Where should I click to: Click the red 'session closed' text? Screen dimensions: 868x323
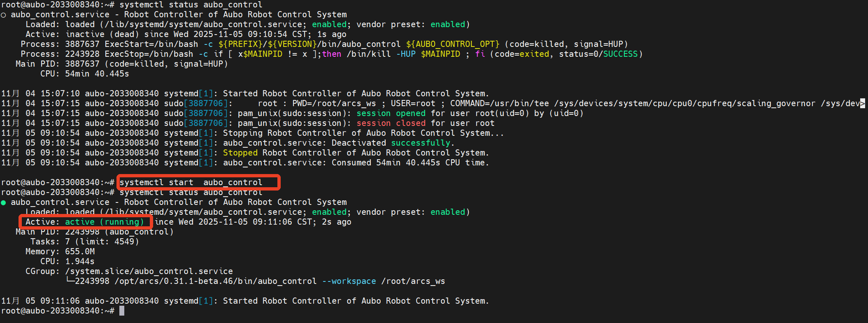[391, 123]
